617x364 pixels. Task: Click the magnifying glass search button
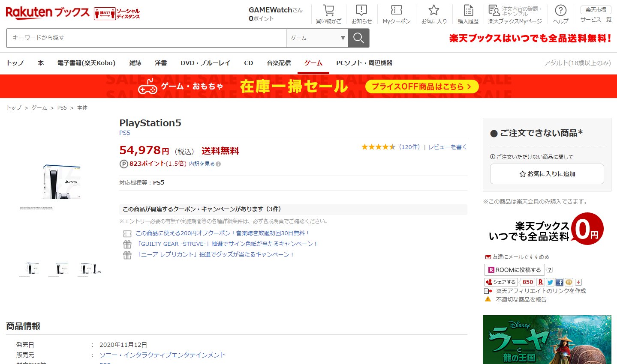pos(358,38)
